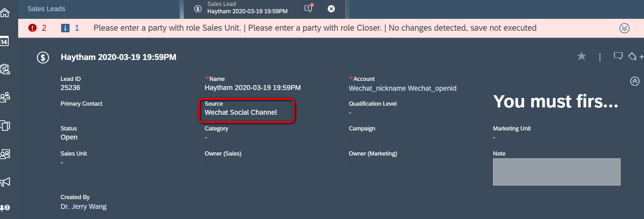Collapse the lead header section
644x219 pixels.
click(x=635, y=81)
